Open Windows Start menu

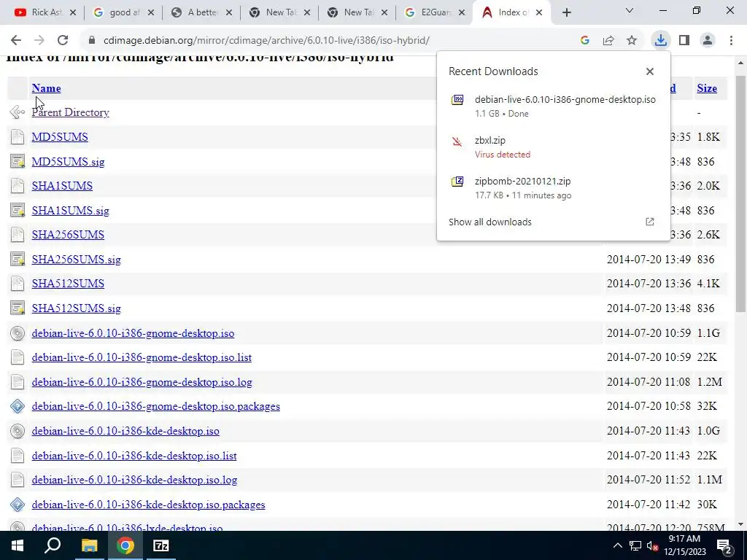coord(18,545)
